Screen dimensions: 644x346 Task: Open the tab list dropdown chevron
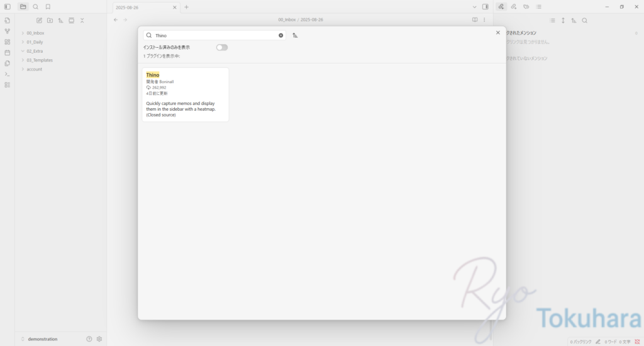474,7
